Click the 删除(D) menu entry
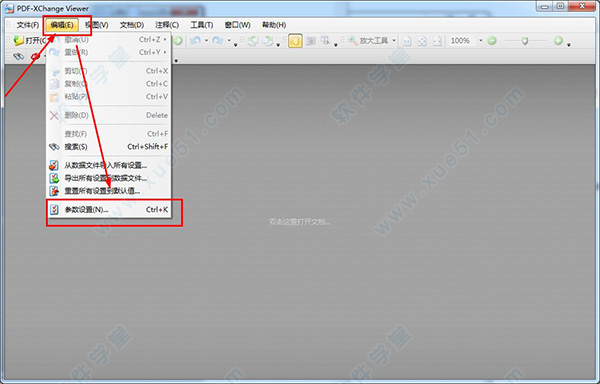This screenshot has height=384, width=600. (x=108, y=115)
